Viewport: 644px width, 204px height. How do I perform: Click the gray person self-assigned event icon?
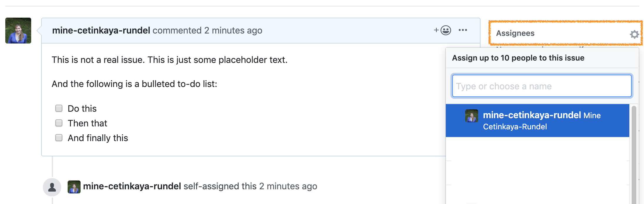52,187
